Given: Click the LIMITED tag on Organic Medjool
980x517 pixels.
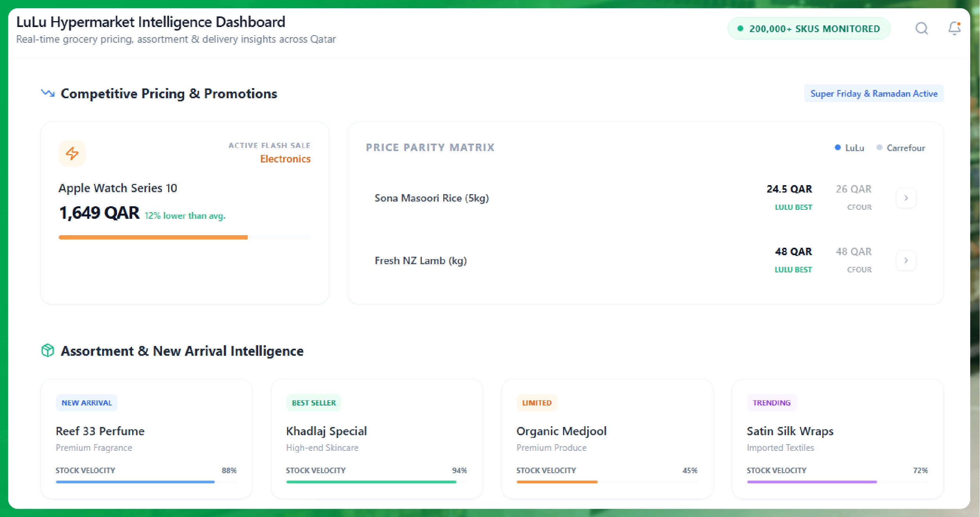Looking at the screenshot, I should (x=536, y=403).
